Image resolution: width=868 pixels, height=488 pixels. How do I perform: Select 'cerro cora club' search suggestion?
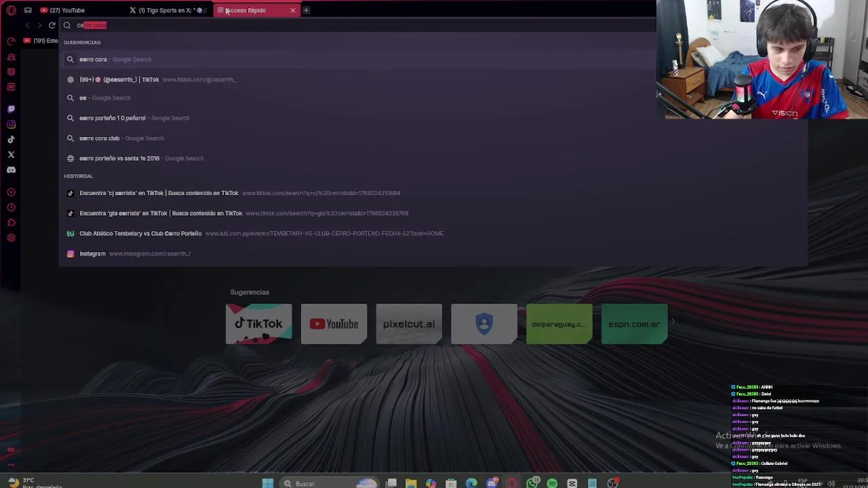[x=434, y=138]
